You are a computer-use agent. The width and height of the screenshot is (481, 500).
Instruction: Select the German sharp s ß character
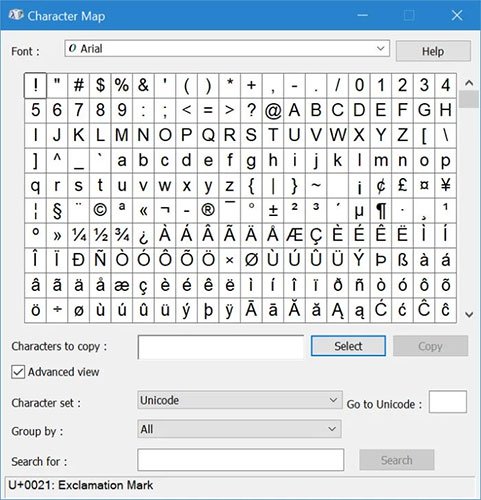[x=402, y=261]
